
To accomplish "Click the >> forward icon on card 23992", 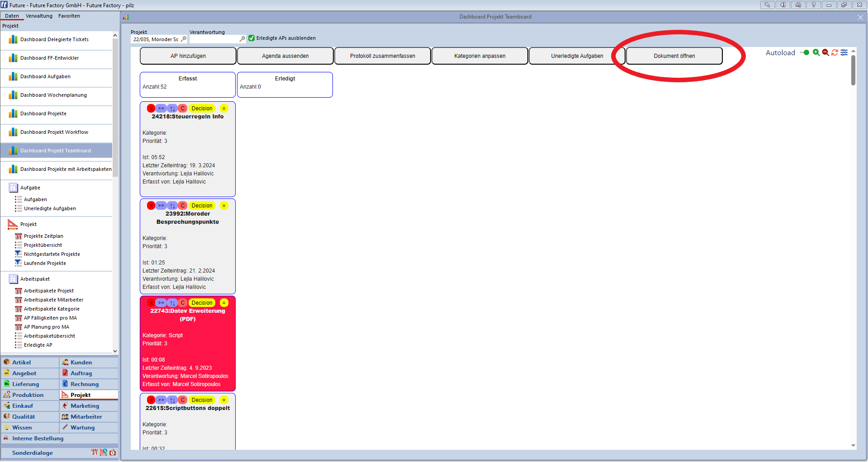I will point(161,205).
